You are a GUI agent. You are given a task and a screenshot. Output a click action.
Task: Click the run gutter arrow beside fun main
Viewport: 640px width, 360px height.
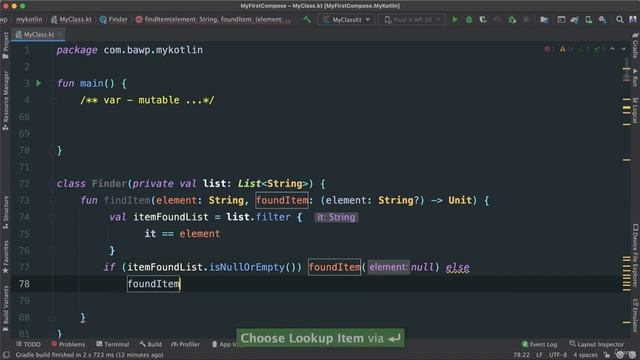(x=39, y=83)
